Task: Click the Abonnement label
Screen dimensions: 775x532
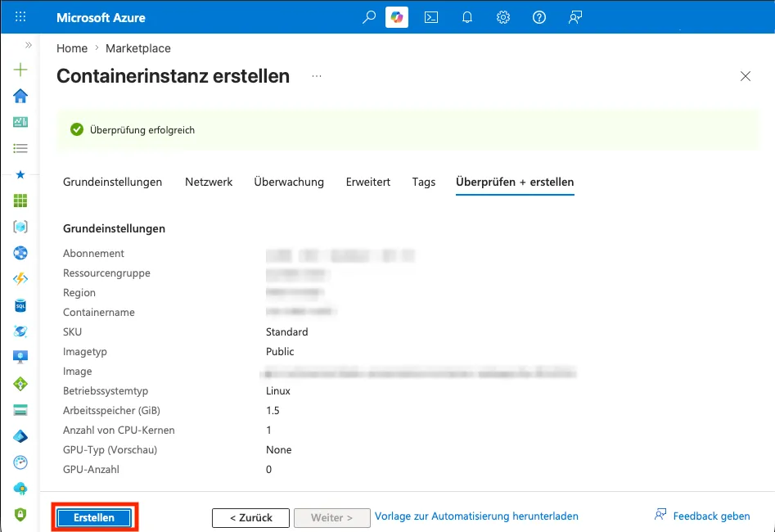Action: [93, 253]
